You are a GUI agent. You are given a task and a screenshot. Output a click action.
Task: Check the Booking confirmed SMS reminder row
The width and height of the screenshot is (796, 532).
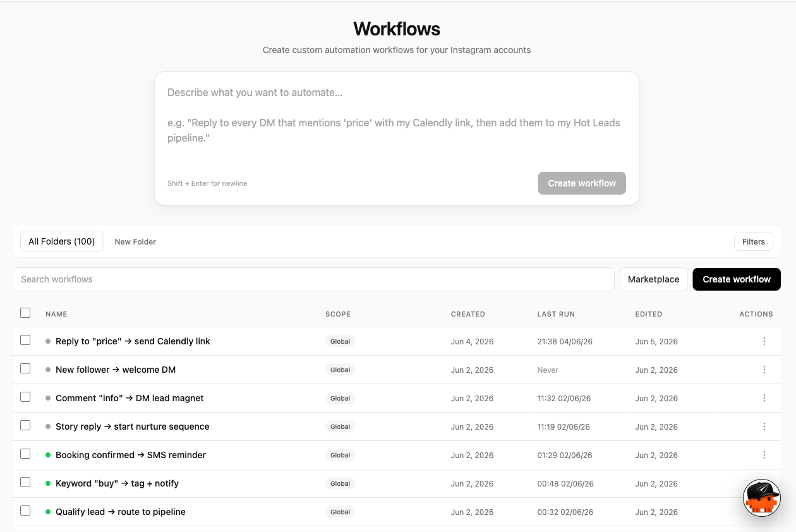coord(25,454)
